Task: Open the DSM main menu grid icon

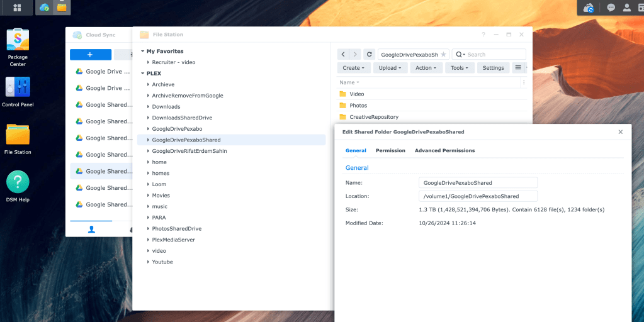Action: pyautogui.click(x=17, y=8)
